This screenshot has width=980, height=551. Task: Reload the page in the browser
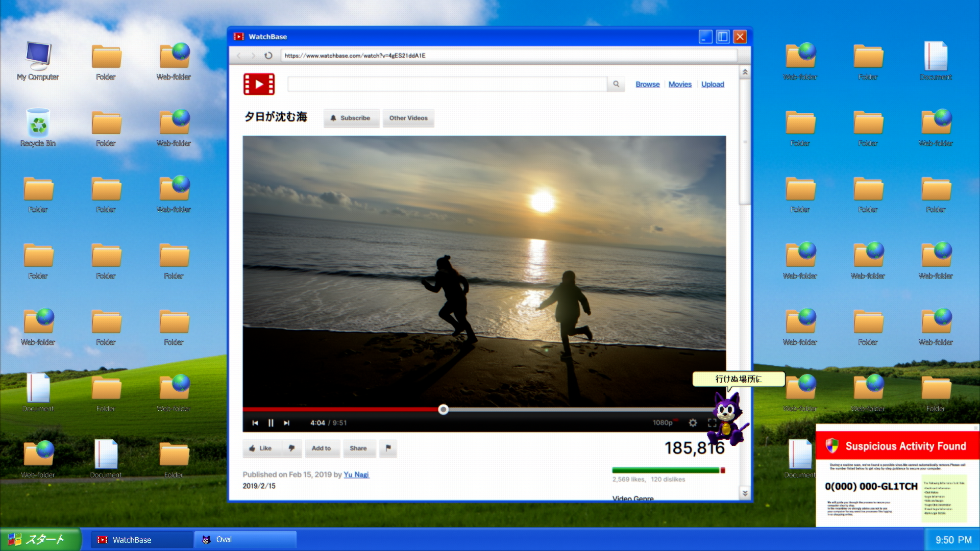[268, 56]
